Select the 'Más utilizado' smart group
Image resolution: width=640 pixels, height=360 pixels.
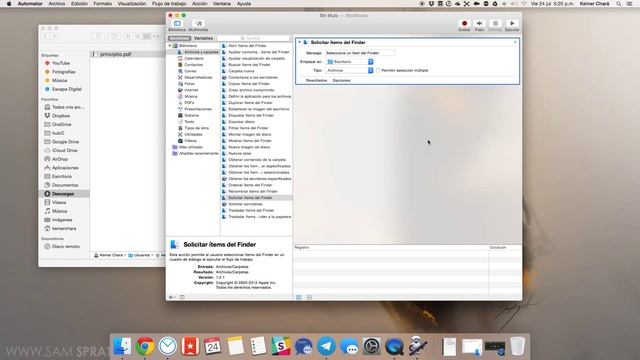tap(190, 147)
